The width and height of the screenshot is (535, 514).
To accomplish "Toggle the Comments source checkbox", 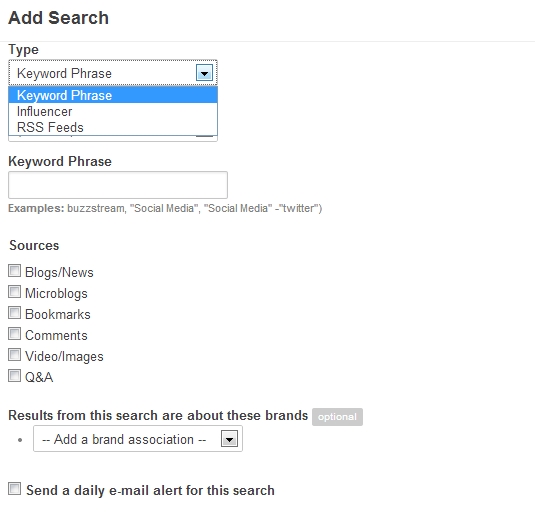I will pyautogui.click(x=14, y=334).
